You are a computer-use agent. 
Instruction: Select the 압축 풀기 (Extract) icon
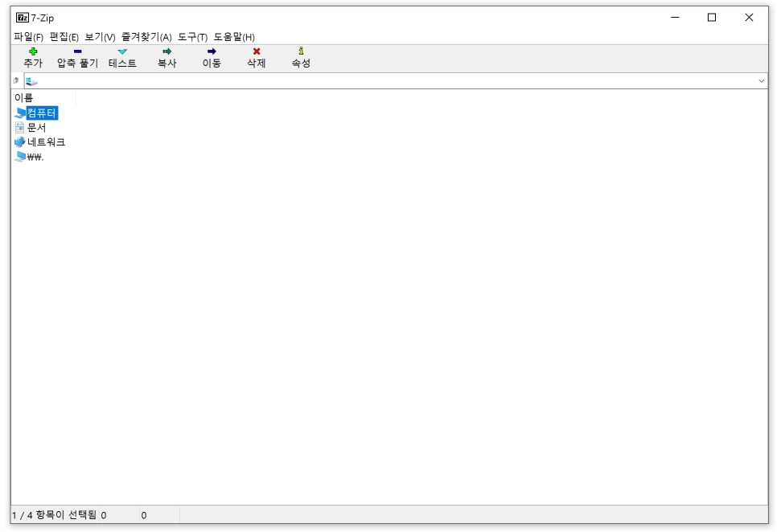coord(76,56)
